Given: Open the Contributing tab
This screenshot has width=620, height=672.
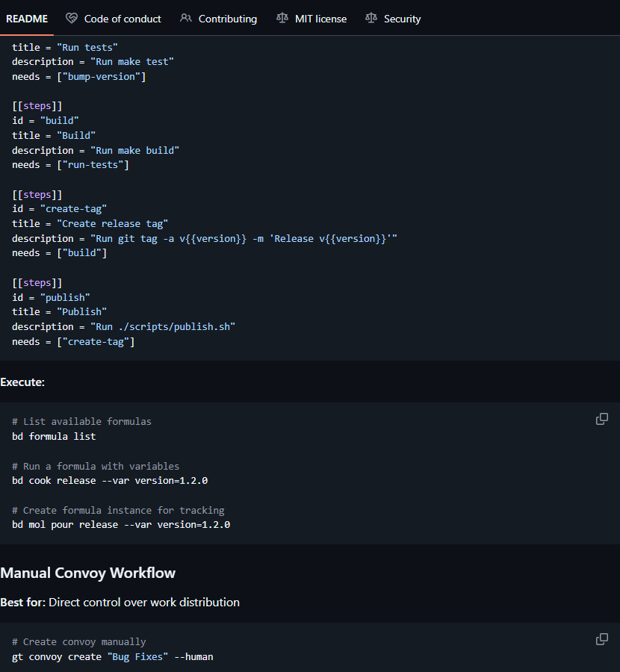Looking at the screenshot, I should tap(219, 19).
